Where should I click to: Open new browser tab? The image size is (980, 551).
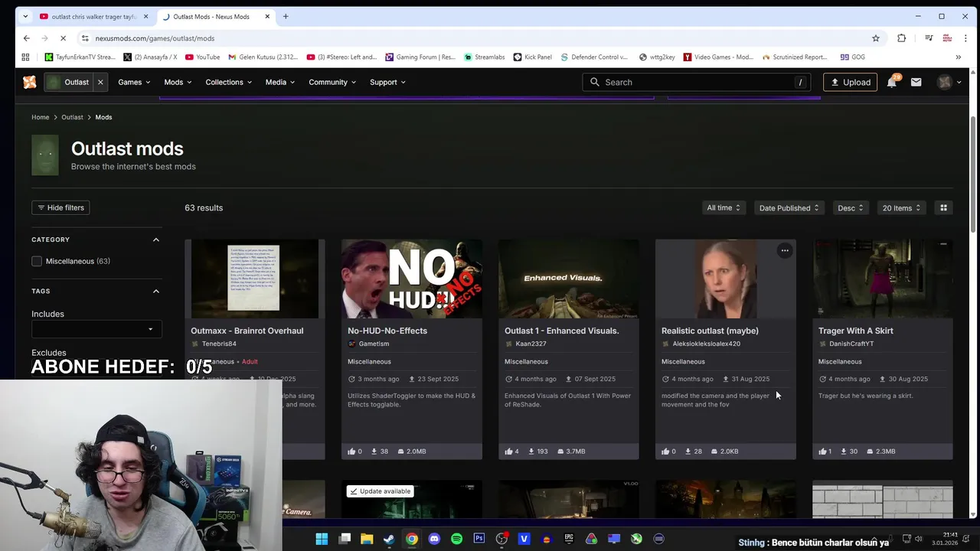coord(286,16)
